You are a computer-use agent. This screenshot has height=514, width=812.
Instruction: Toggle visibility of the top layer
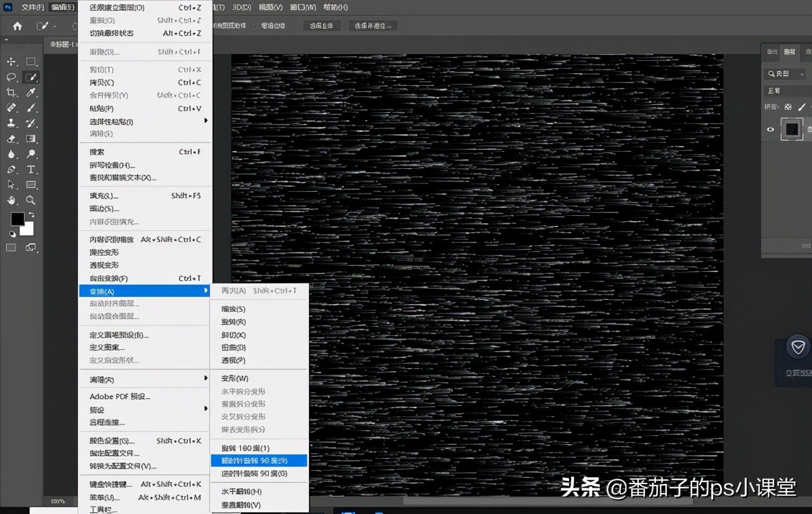click(x=770, y=129)
